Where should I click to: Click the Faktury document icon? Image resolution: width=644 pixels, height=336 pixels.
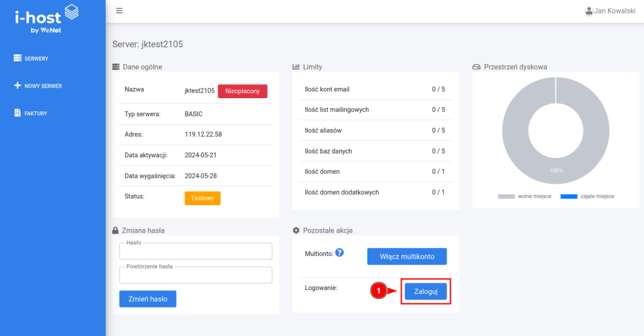pos(18,113)
